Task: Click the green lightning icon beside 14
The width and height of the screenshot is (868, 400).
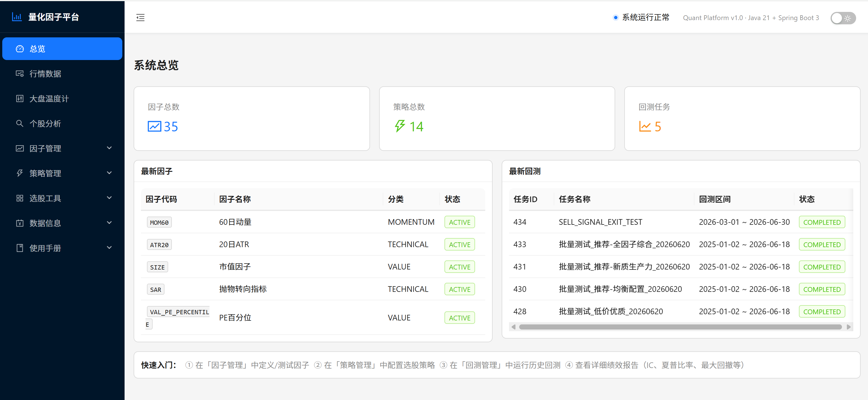Action: [400, 126]
